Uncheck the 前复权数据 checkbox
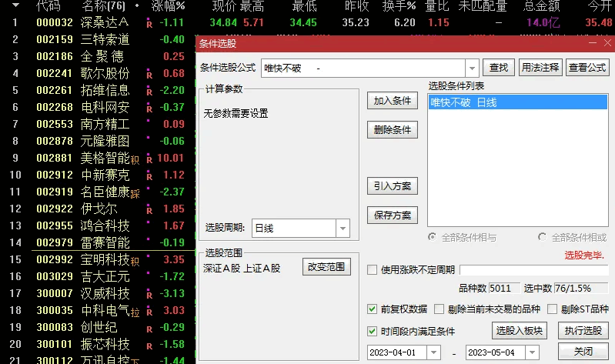The width and height of the screenshot is (615, 364). [372, 309]
